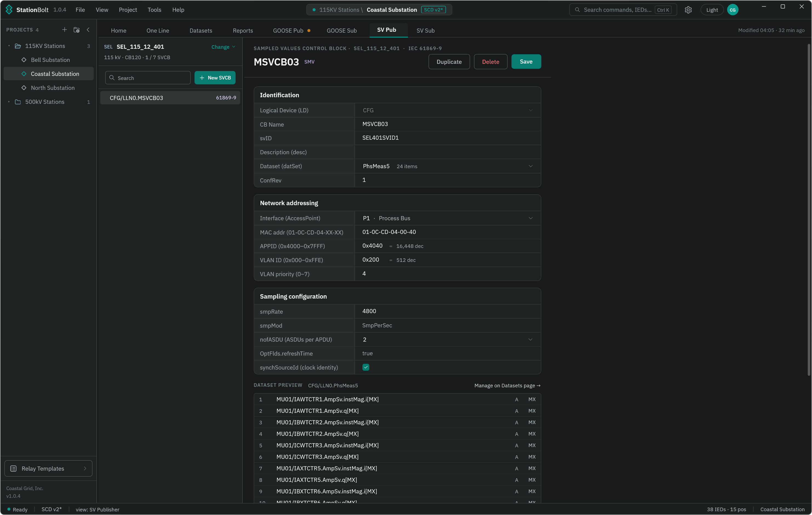Image resolution: width=812 pixels, height=515 pixels.
Task: Click the Search commands box
Action: [x=623, y=10]
